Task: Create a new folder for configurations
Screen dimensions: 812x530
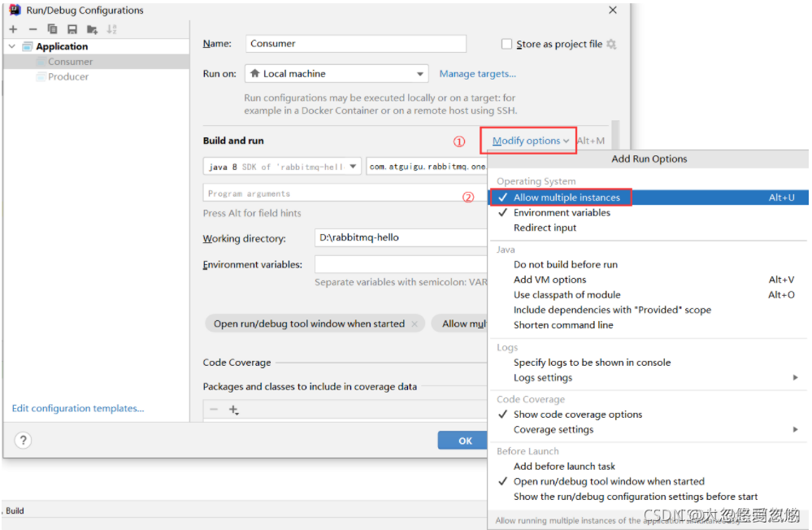Action: pos(92,29)
